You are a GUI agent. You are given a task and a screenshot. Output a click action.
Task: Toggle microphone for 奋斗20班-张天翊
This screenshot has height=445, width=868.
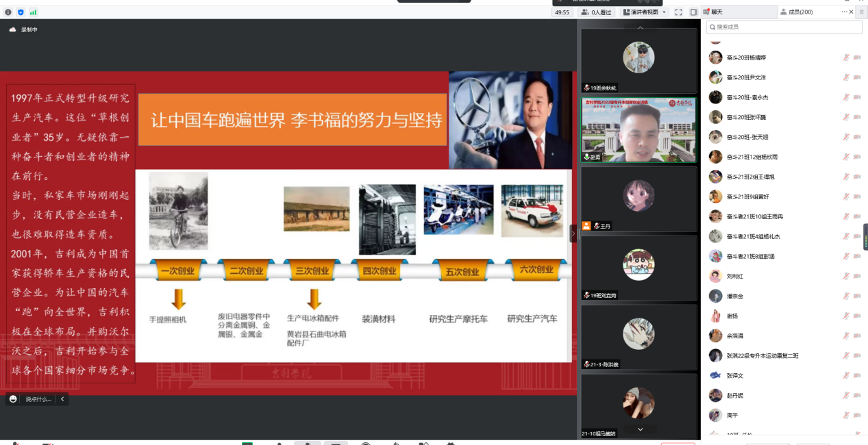pyautogui.click(x=846, y=137)
